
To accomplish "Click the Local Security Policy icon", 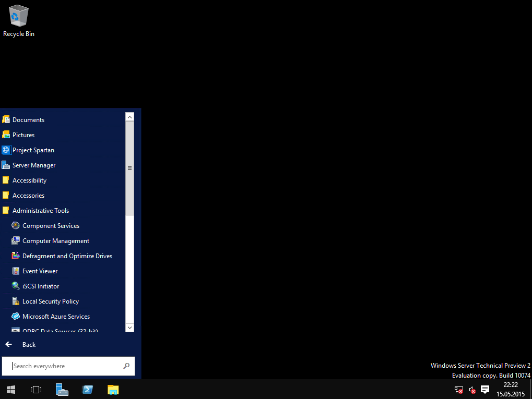I will tap(16, 301).
